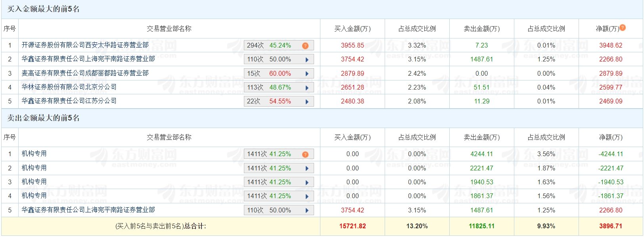
Task: Click the orange help icon beside 净额(万) header
Action: (623, 28)
